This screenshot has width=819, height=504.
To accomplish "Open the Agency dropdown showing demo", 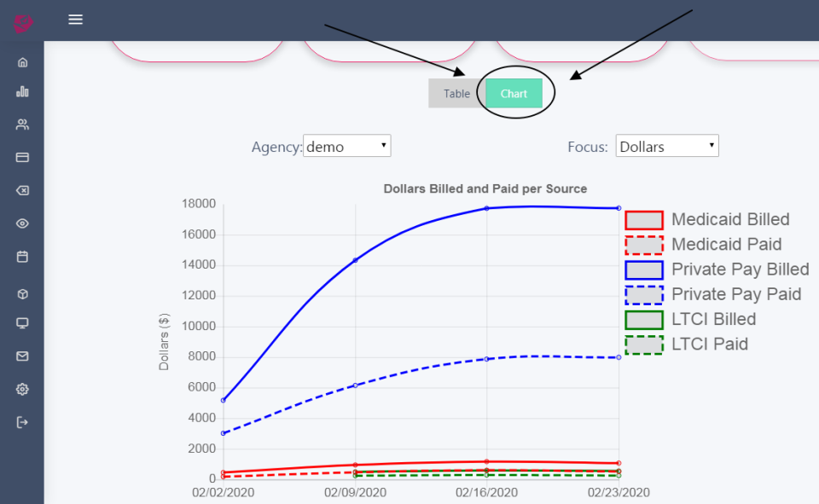I will 347,146.
